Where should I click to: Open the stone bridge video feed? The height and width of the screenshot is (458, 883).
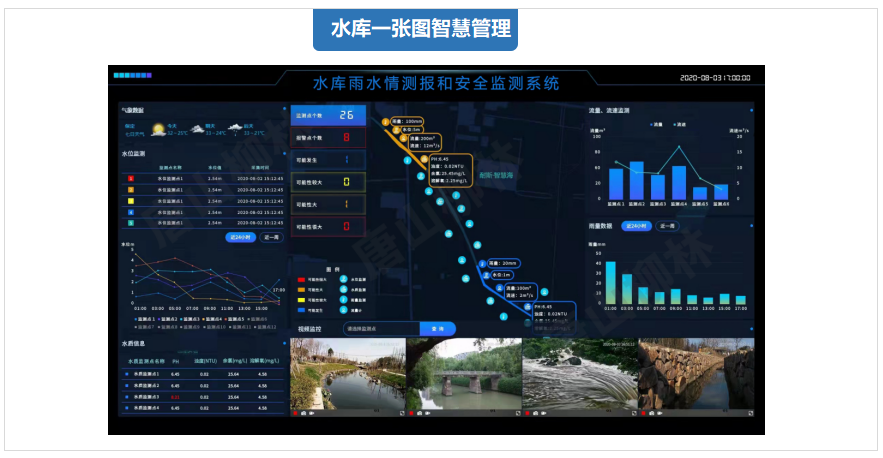tap(465, 374)
